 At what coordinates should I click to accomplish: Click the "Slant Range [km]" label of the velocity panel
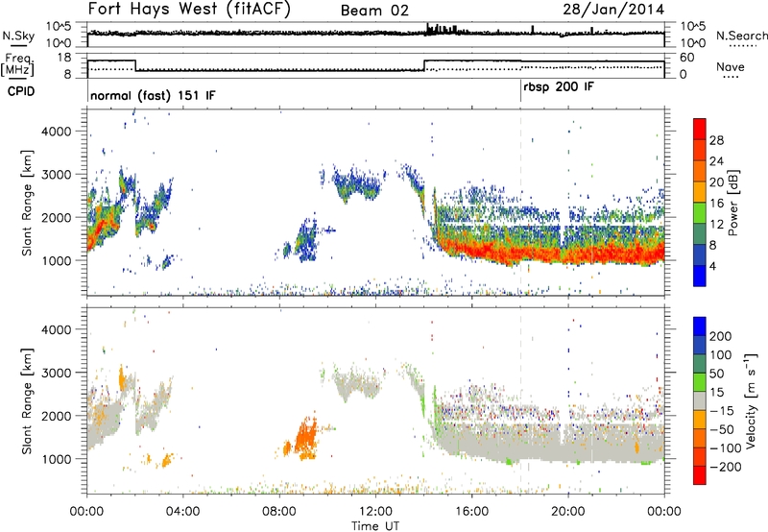point(27,401)
